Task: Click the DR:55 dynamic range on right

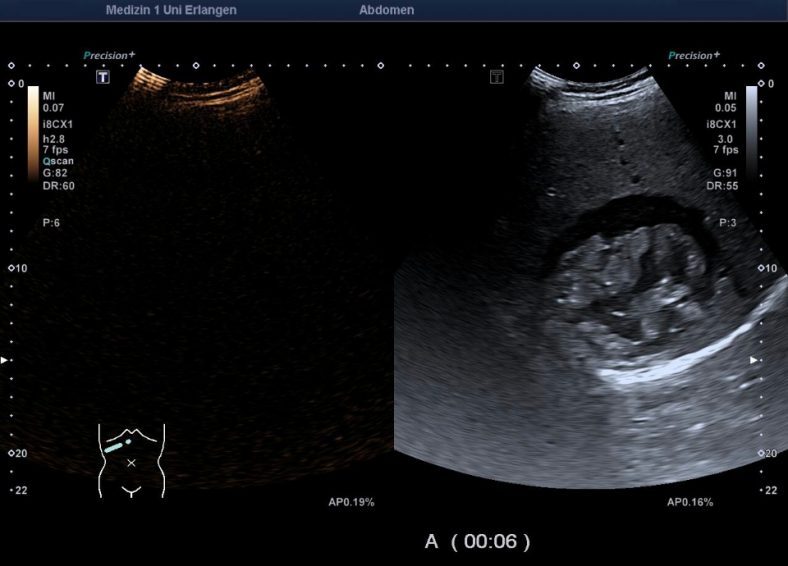Action: click(723, 185)
